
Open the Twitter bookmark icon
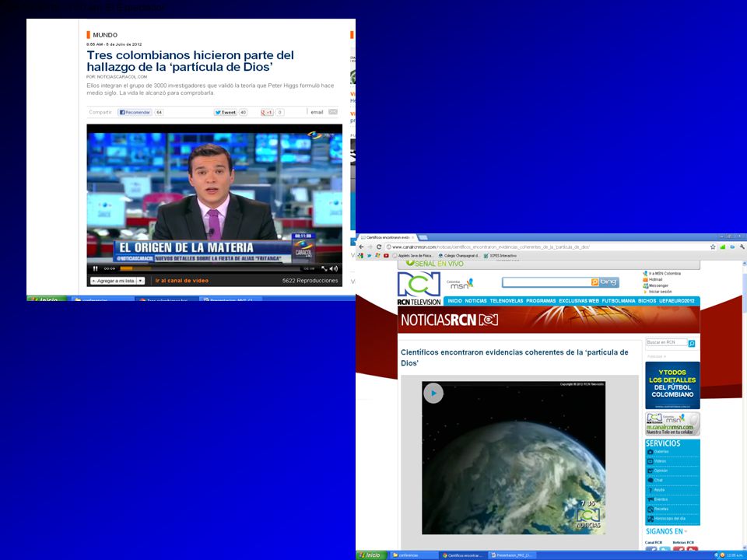pos(369,256)
